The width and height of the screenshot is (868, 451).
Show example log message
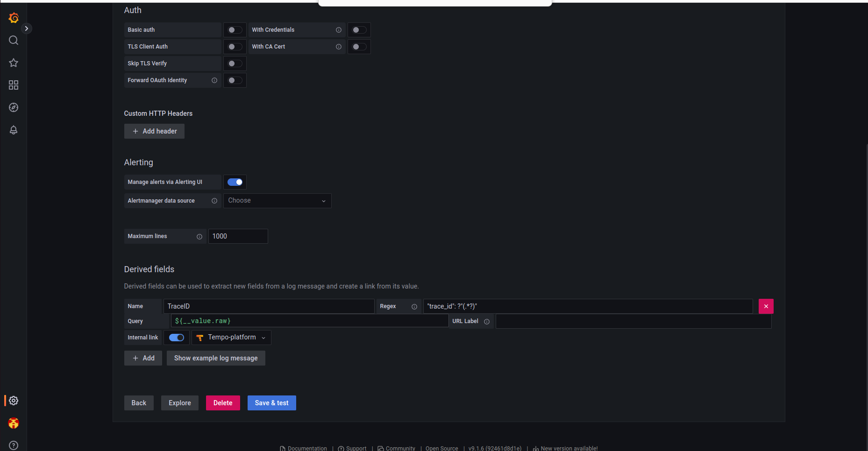[x=216, y=358]
